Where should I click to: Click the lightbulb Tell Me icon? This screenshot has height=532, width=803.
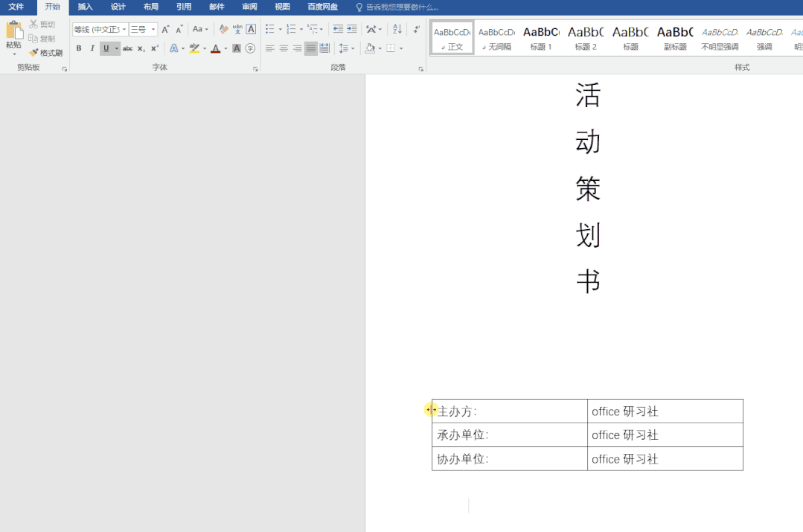(359, 7)
